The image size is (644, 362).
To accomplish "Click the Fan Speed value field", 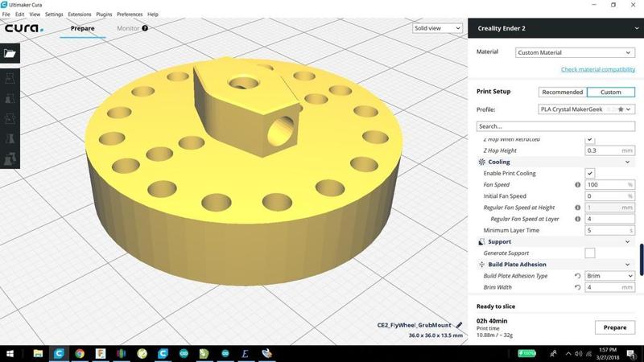I will point(610,185).
